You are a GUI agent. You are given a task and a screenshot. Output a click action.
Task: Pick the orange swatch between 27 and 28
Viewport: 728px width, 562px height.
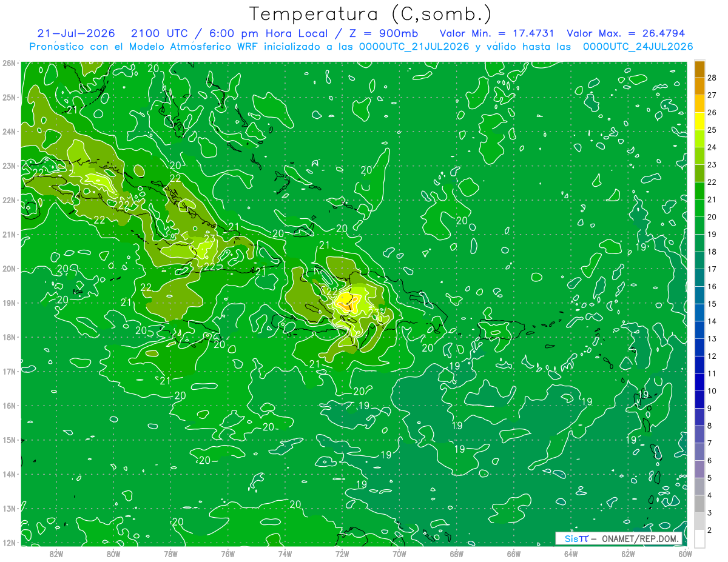click(x=699, y=86)
